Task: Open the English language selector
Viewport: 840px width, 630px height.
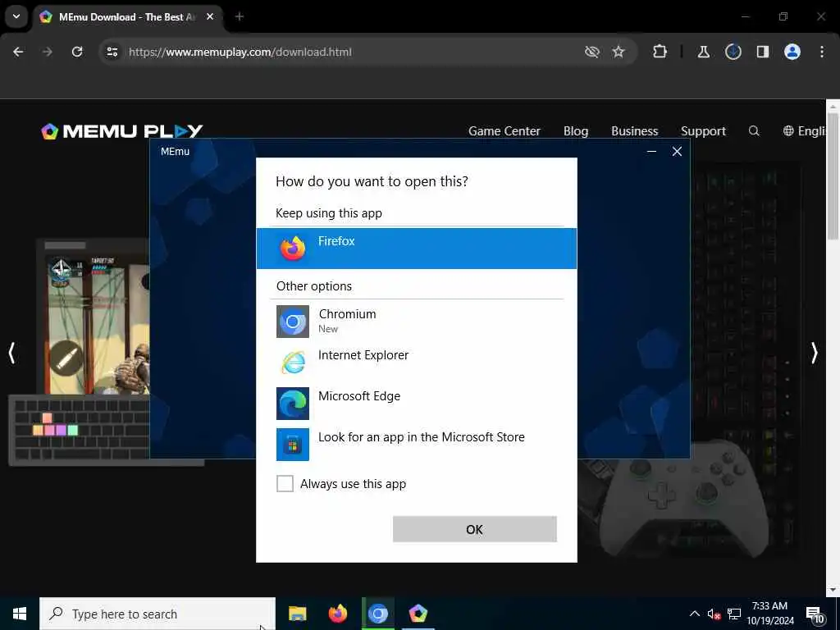Action: [806, 131]
